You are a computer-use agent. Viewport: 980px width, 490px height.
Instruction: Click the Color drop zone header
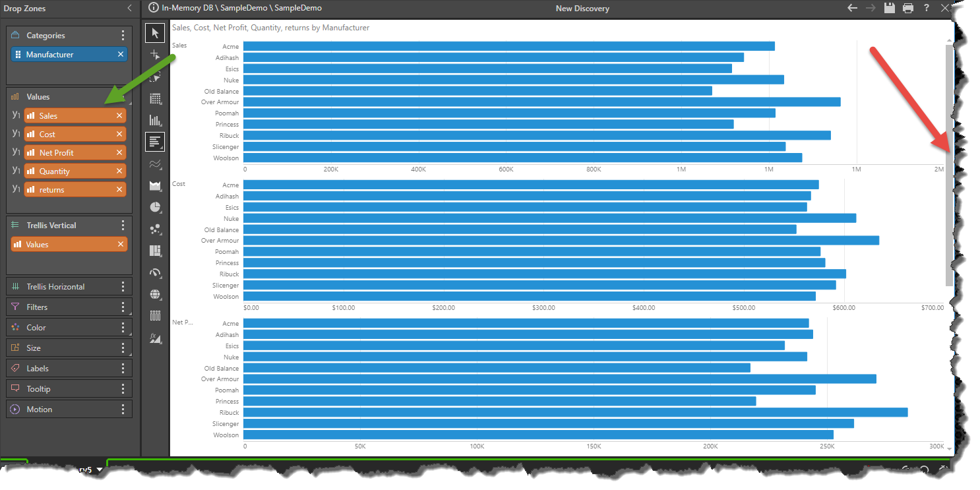click(x=69, y=328)
